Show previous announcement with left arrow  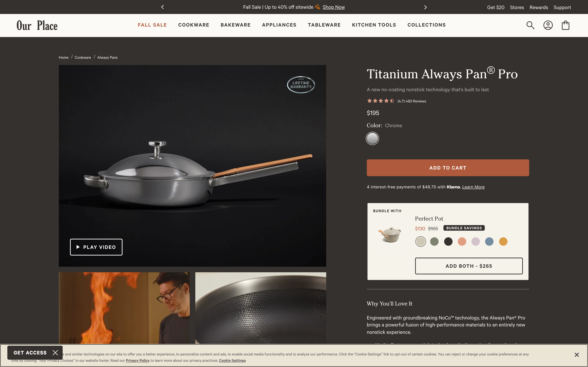(x=163, y=7)
